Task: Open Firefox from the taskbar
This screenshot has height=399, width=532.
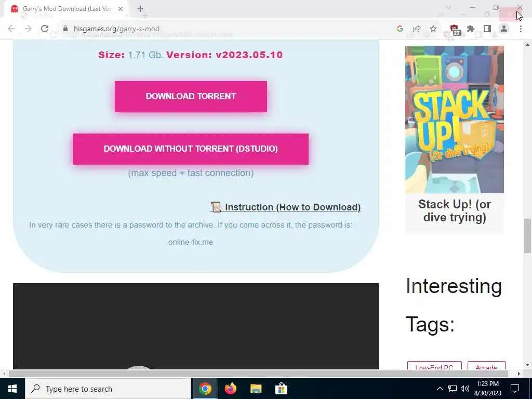Action: point(230,389)
